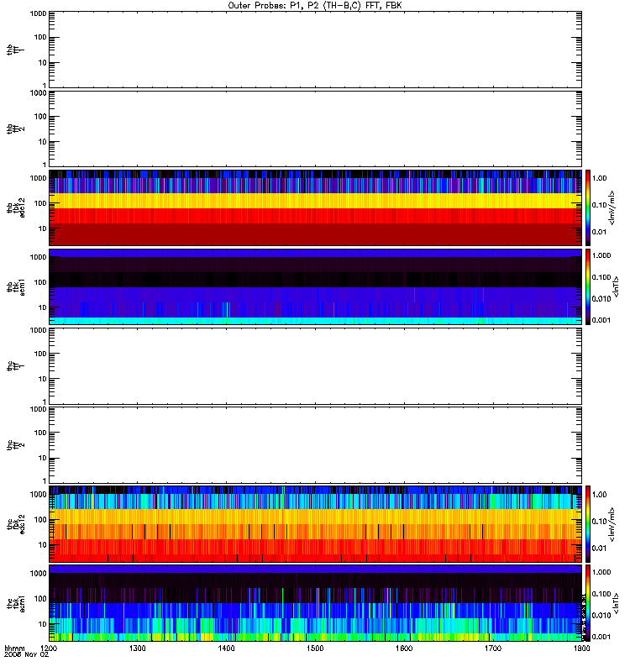The height and width of the screenshot is (672, 630).
Task: Click the <|nT|> unit label beside thc scm1 colorbar
Action: [617, 603]
